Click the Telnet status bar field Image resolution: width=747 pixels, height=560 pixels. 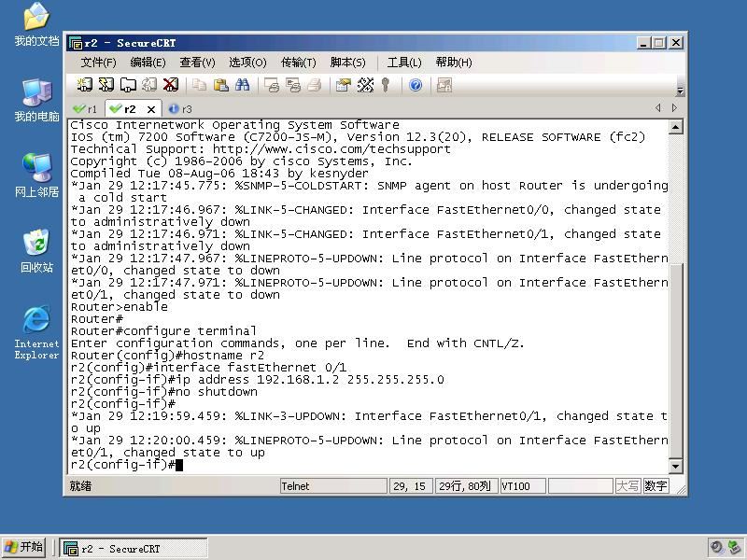coord(333,486)
